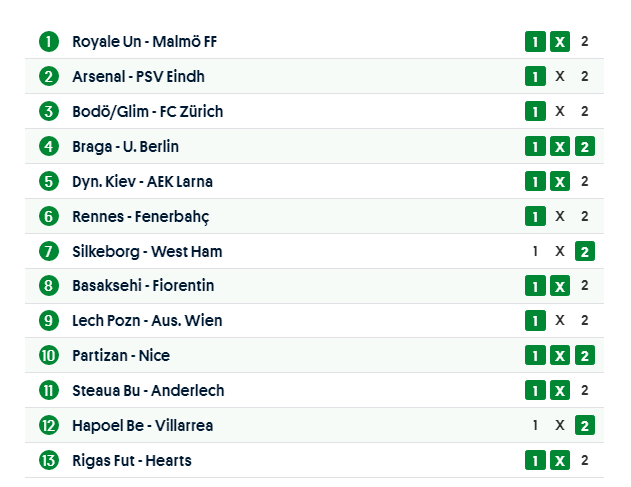Deselect the 1 pick for Arsenal - PSV Eindh
The width and height of the screenshot is (631, 487).
pos(535,77)
